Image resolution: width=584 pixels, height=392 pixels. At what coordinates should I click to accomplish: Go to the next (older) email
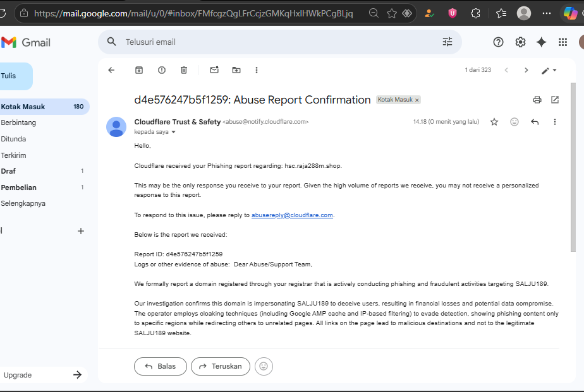click(526, 70)
